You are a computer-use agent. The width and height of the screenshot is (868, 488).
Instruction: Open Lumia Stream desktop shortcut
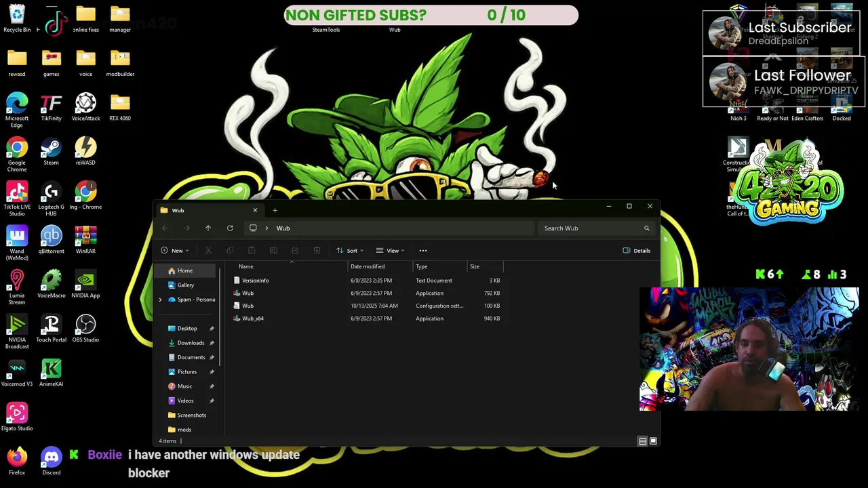[17, 287]
